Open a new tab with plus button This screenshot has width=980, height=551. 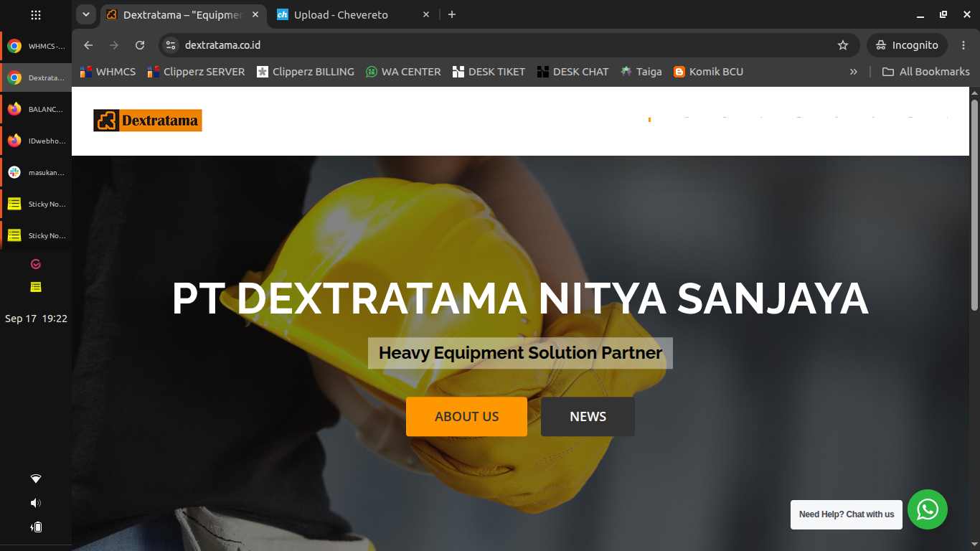[452, 14]
